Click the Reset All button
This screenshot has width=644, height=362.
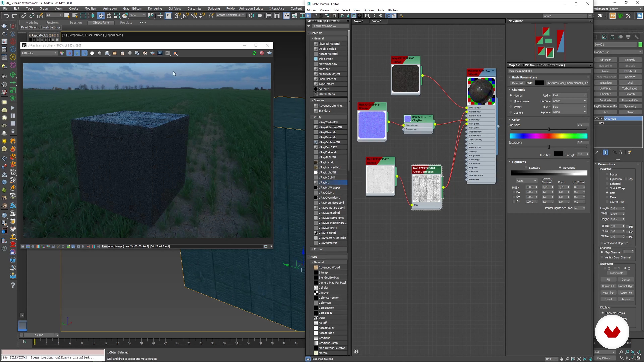click(517, 83)
